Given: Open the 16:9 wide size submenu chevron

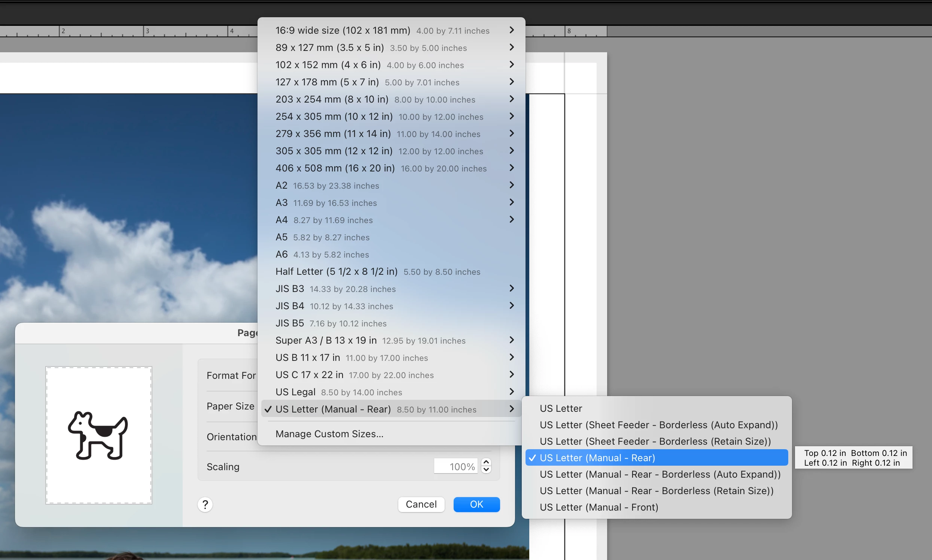Looking at the screenshot, I should point(511,30).
